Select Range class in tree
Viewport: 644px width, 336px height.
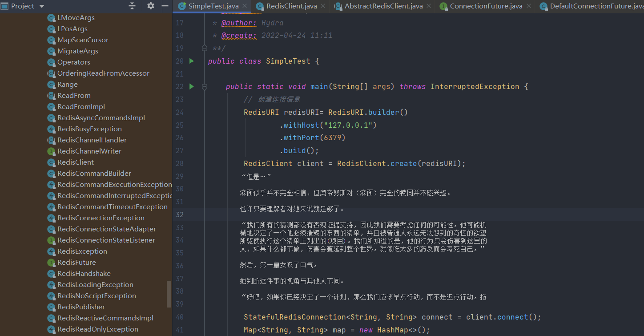[68, 85]
